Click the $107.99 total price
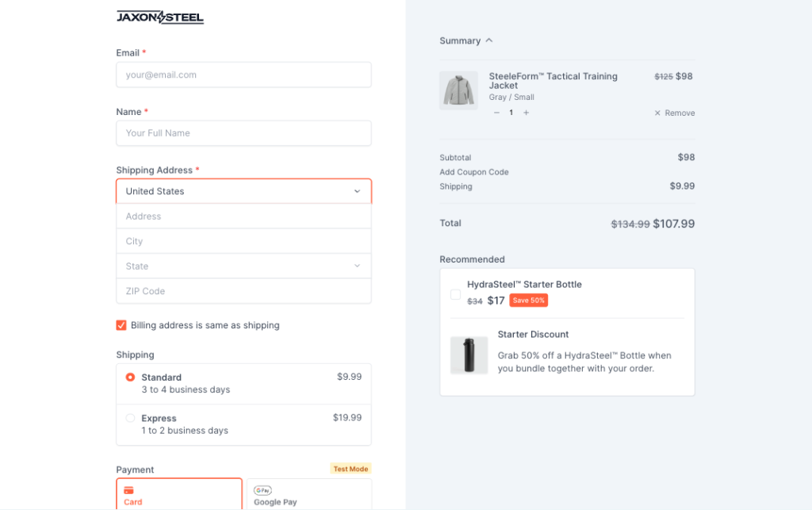 tap(674, 224)
